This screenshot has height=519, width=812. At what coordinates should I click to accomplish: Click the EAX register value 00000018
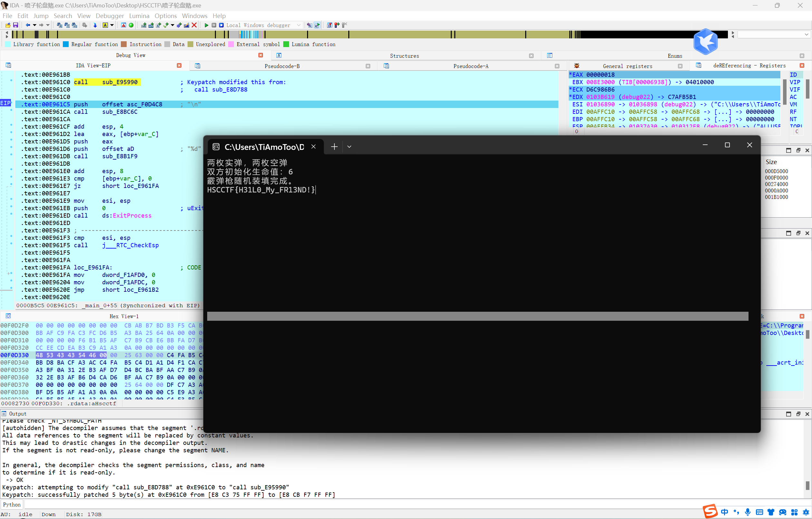[x=600, y=74]
